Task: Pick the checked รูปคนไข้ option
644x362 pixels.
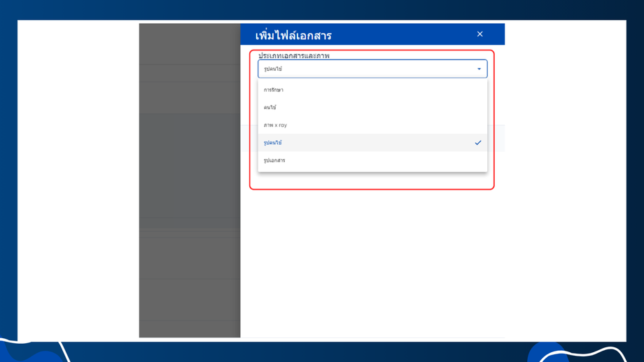Action: point(372,143)
